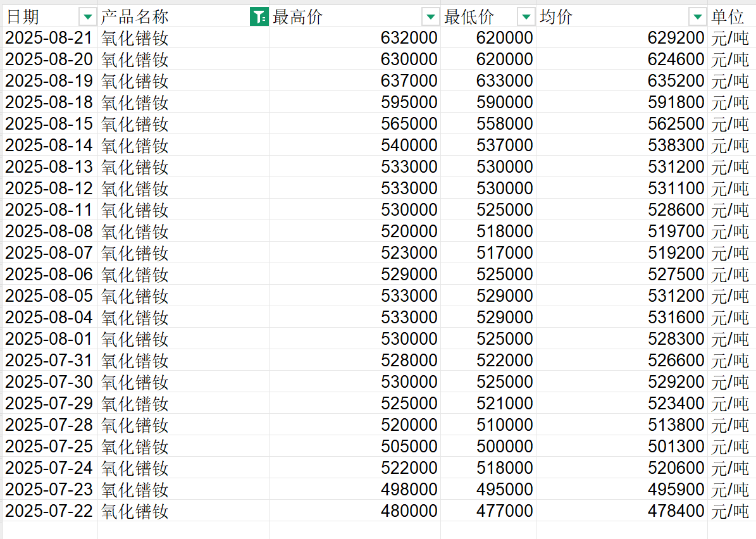Select date cell 2025-08-04
This screenshot has height=539, width=756.
point(49,317)
